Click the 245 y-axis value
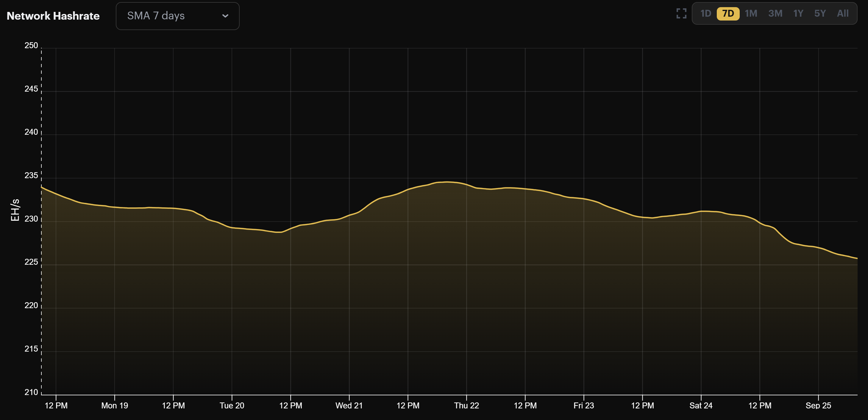 [31, 89]
